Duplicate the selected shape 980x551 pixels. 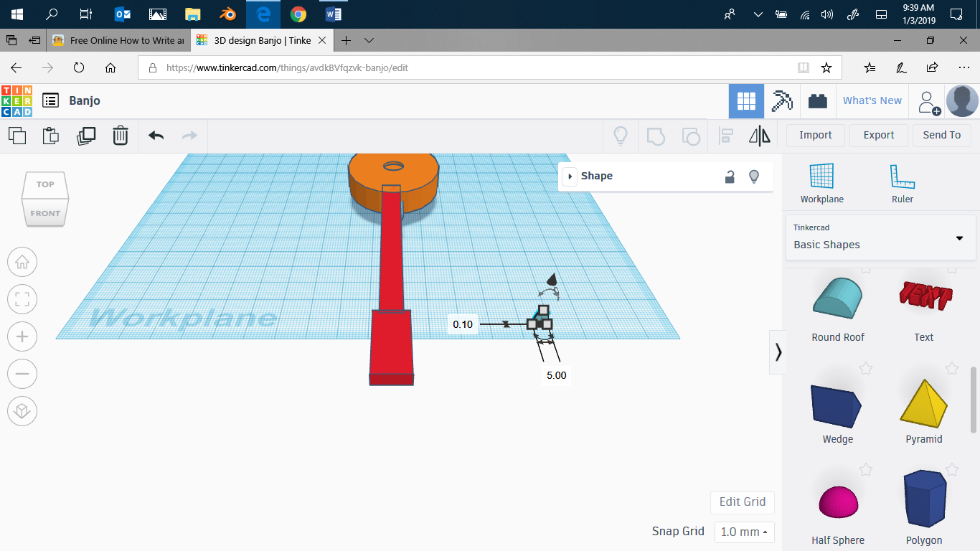pyautogui.click(x=86, y=135)
